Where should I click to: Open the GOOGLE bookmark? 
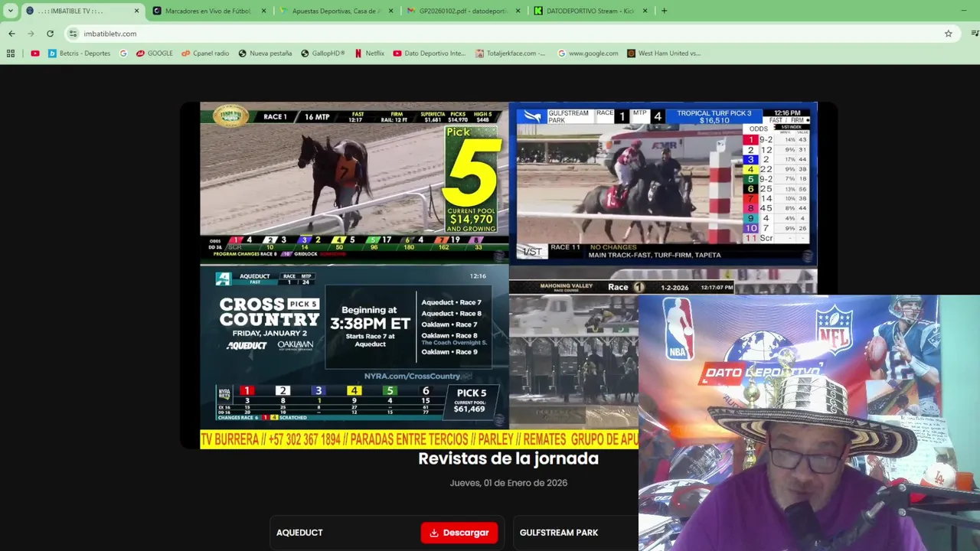point(155,54)
